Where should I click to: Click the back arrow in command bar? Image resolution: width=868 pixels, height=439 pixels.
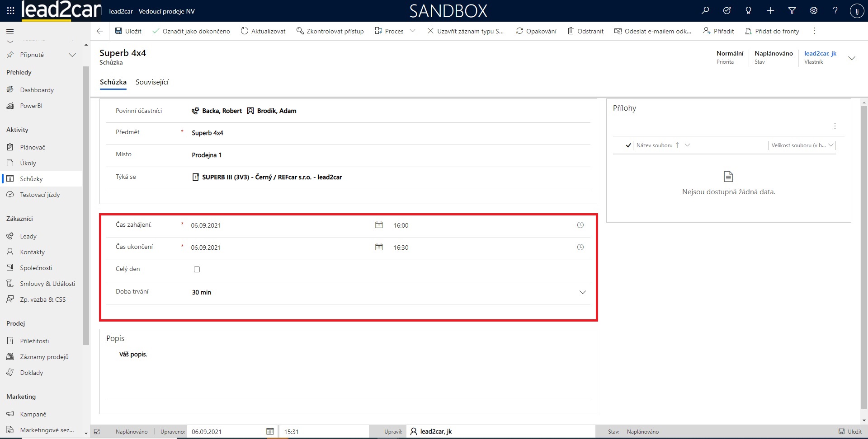pos(100,31)
